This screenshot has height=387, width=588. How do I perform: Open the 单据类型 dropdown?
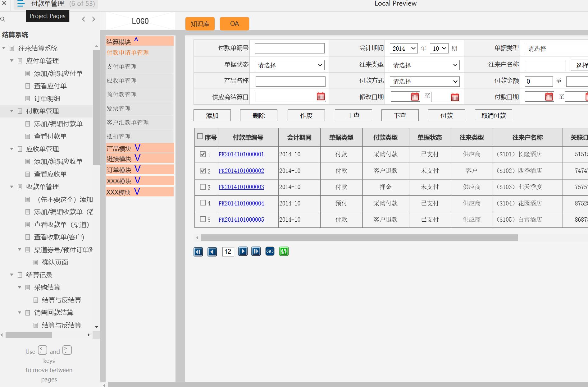pyautogui.click(x=556, y=49)
